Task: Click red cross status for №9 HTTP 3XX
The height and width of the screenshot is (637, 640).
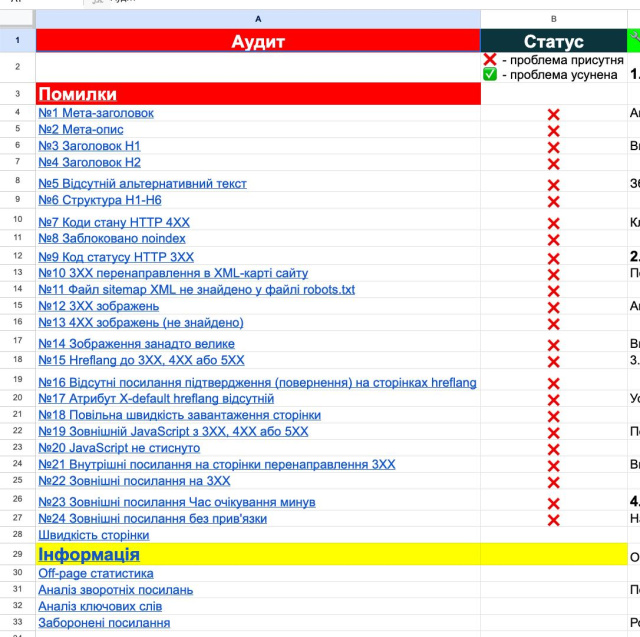Action: [x=553, y=259]
